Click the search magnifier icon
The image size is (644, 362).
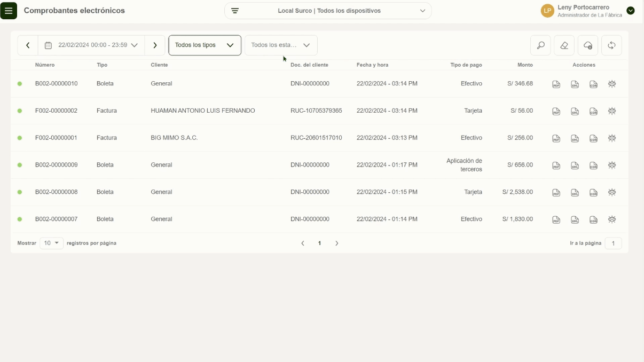[540, 45]
